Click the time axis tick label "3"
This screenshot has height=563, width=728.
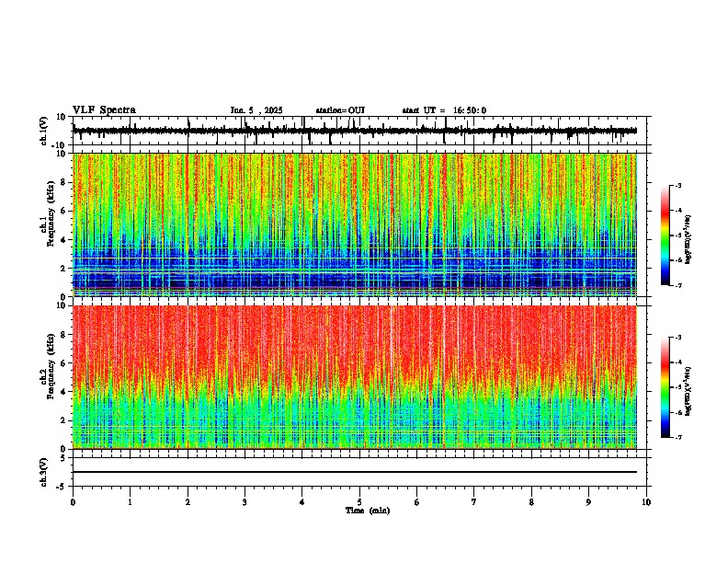(x=245, y=502)
